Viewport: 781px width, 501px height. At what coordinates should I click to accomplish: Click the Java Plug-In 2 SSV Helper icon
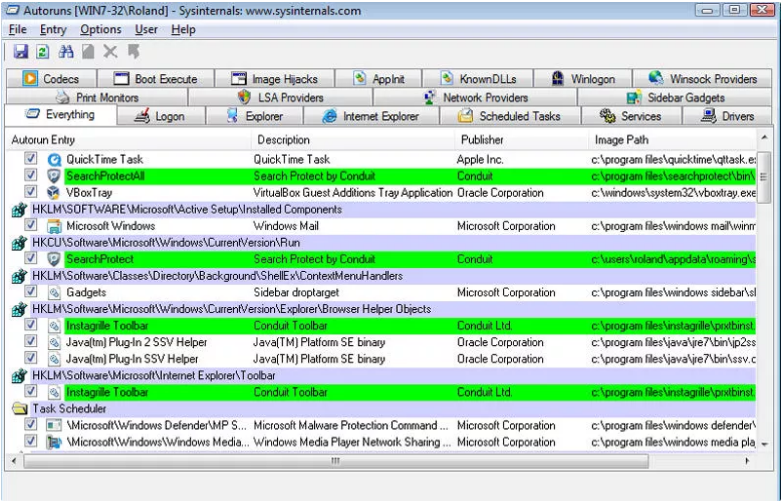pyautogui.click(x=54, y=342)
